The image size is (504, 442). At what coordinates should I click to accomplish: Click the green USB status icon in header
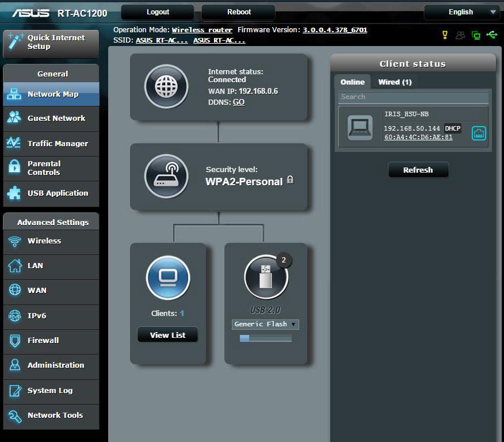pos(492,35)
